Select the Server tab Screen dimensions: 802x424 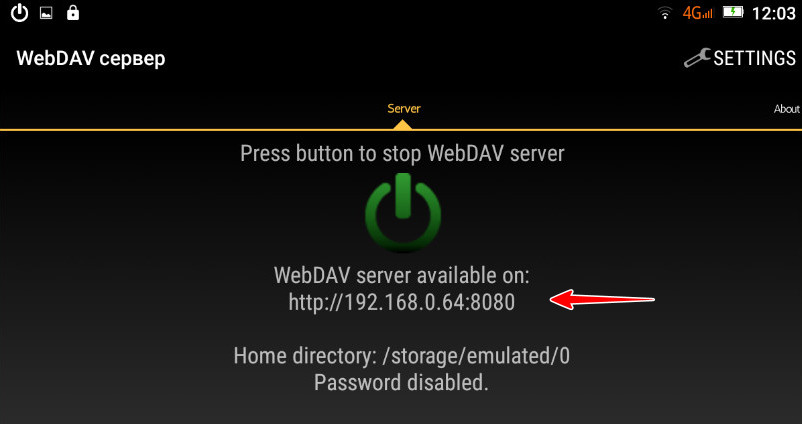[404, 108]
